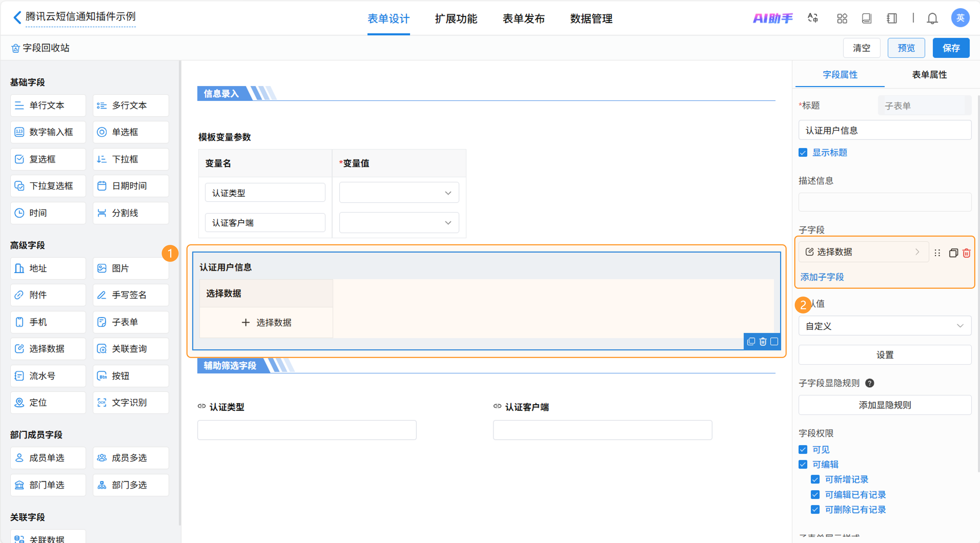Viewport: 980px width, 543px height.
Task: Click the 保存 button
Action: [x=951, y=48]
